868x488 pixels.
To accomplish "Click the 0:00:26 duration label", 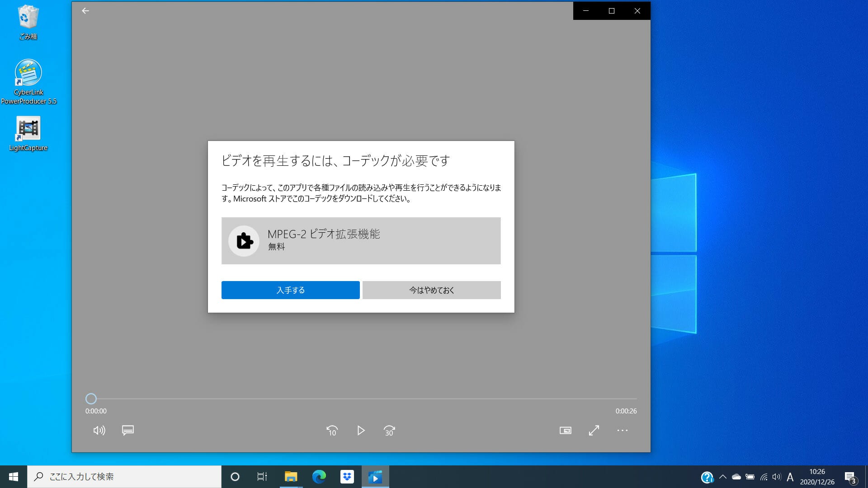I will [x=626, y=411].
